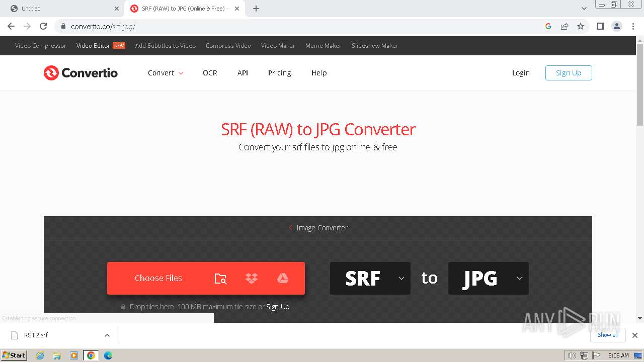Click browser Forward arrow

point(27,26)
